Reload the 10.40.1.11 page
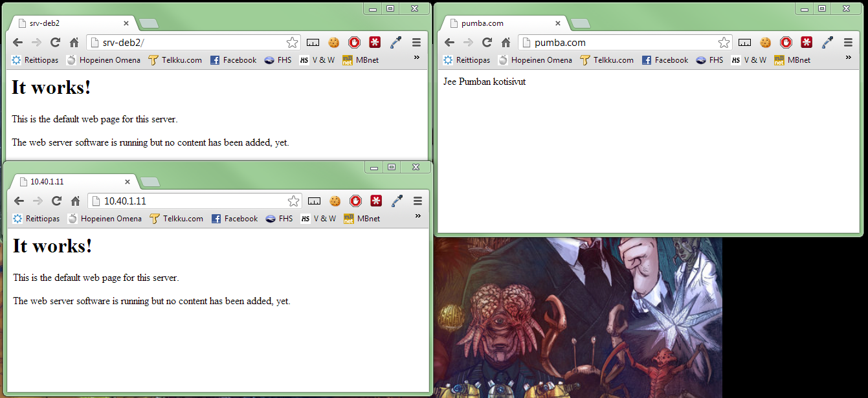The width and height of the screenshot is (868, 398). [56, 201]
